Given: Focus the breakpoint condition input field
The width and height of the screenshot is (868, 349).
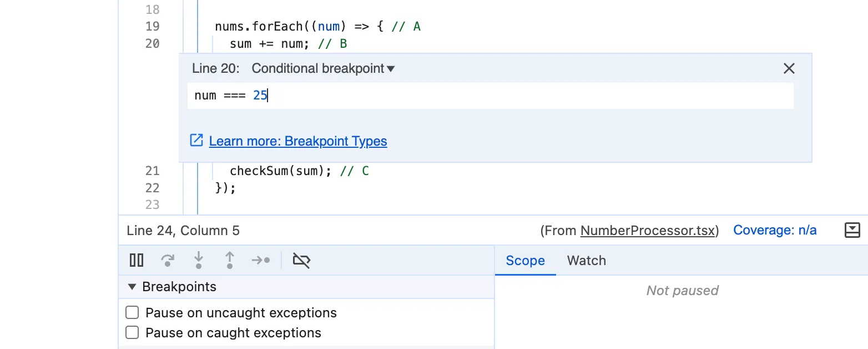Looking at the screenshot, I should [491, 96].
